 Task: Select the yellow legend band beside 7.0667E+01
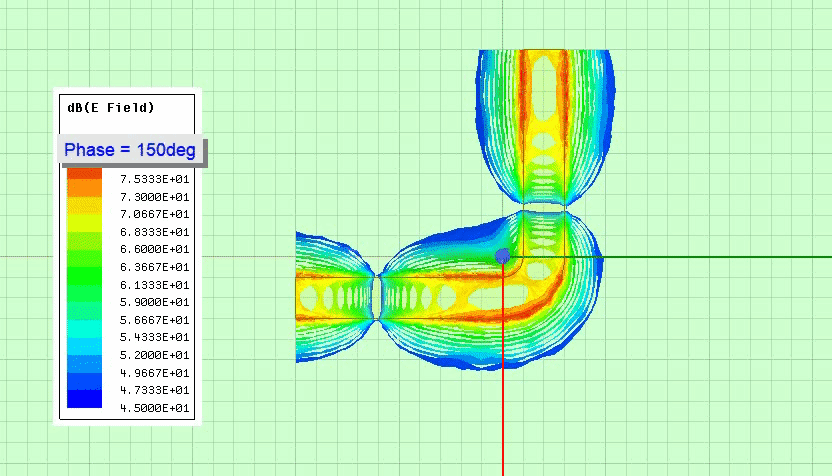[x=84, y=214]
